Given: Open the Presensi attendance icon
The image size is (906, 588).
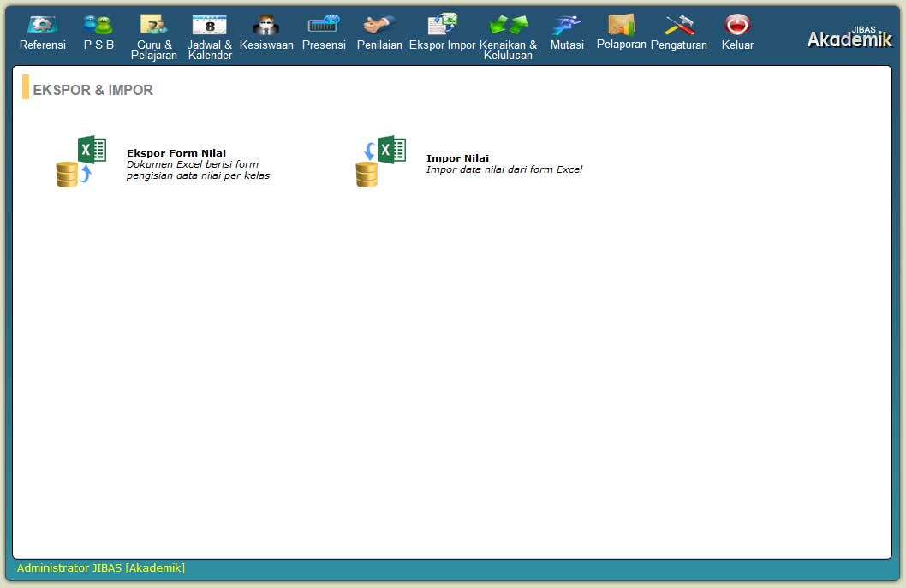Looking at the screenshot, I should [324, 24].
